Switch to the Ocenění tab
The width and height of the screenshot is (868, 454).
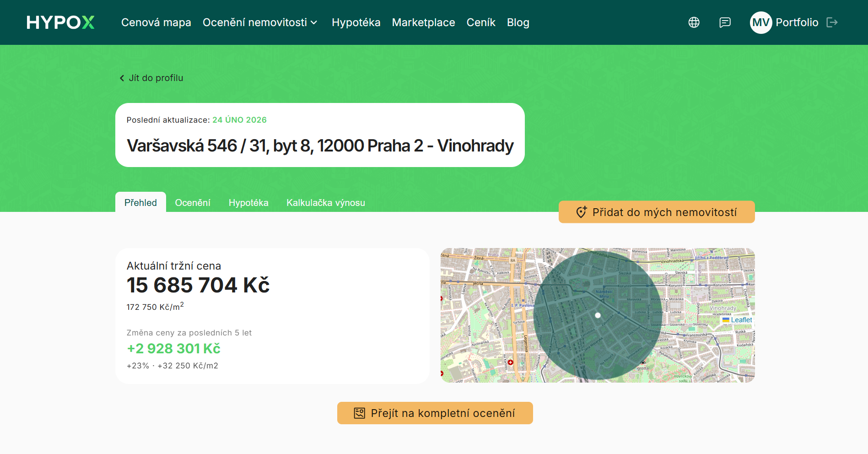193,203
